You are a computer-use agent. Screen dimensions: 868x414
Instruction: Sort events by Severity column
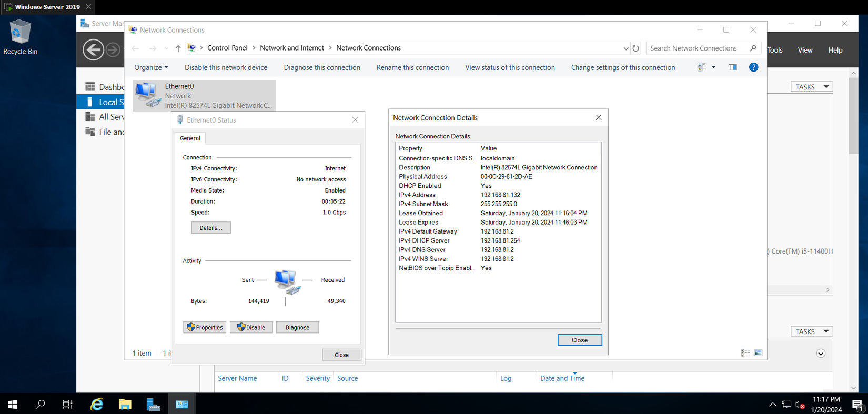[318, 378]
